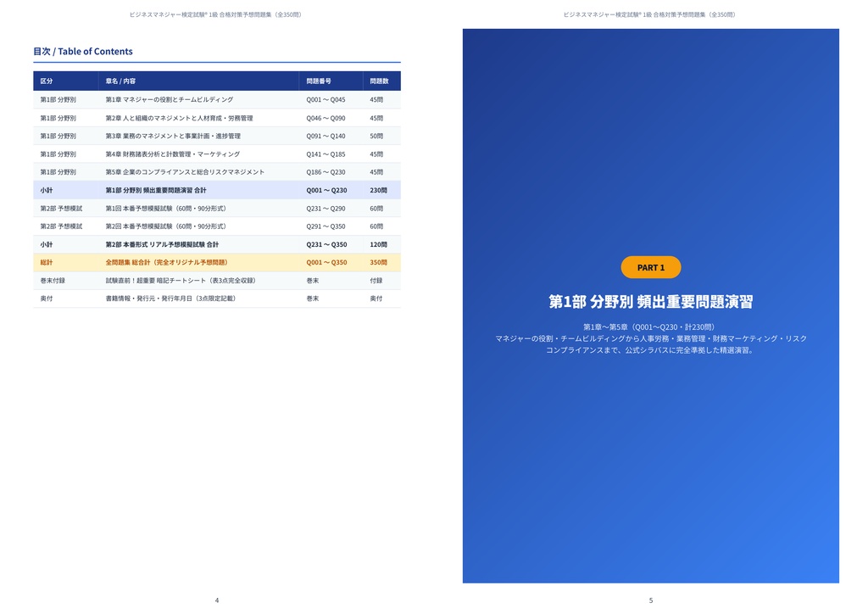
Task: Click the 'Q001 ～ Q230' subtotal range
Action: click(326, 190)
